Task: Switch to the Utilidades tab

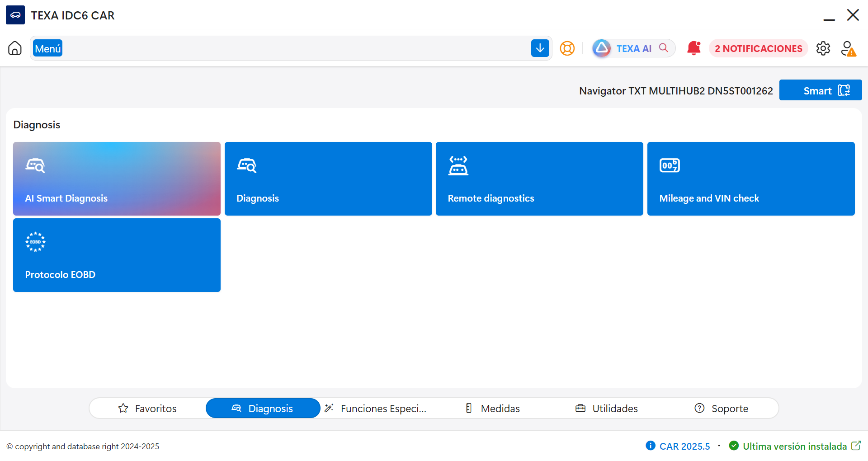Action: (x=607, y=408)
